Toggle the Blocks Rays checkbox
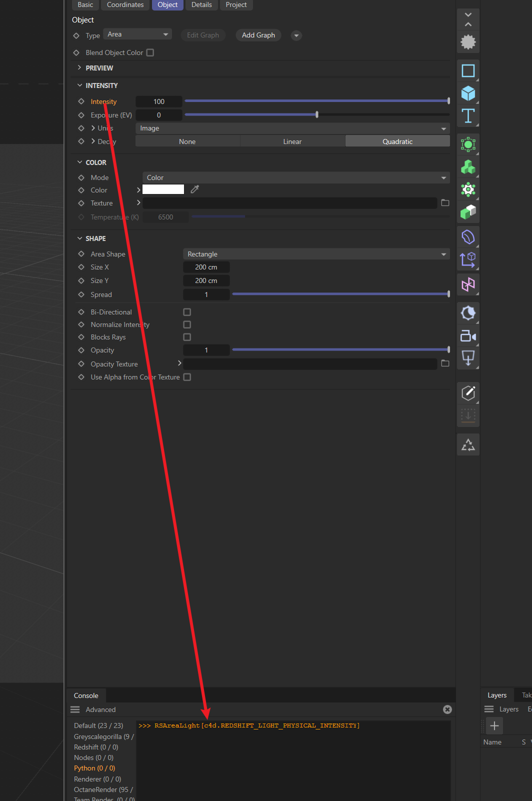Viewport: 532px width, 801px height. [x=187, y=337]
